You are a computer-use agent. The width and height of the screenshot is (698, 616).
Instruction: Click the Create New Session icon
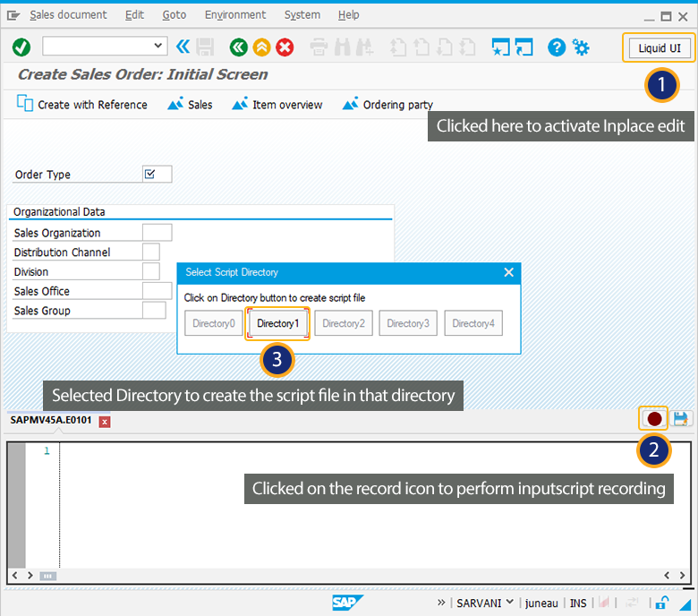[x=501, y=47]
